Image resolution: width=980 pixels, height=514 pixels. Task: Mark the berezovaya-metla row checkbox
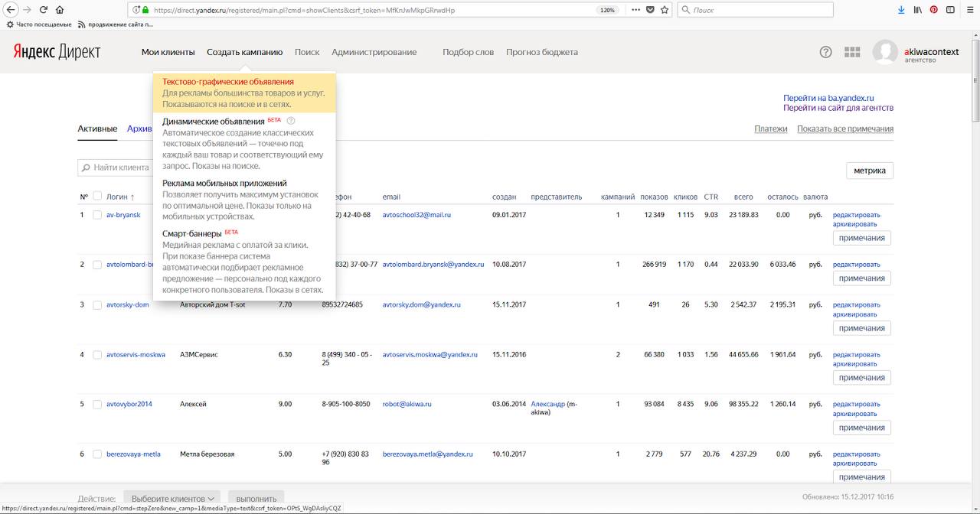click(x=97, y=454)
